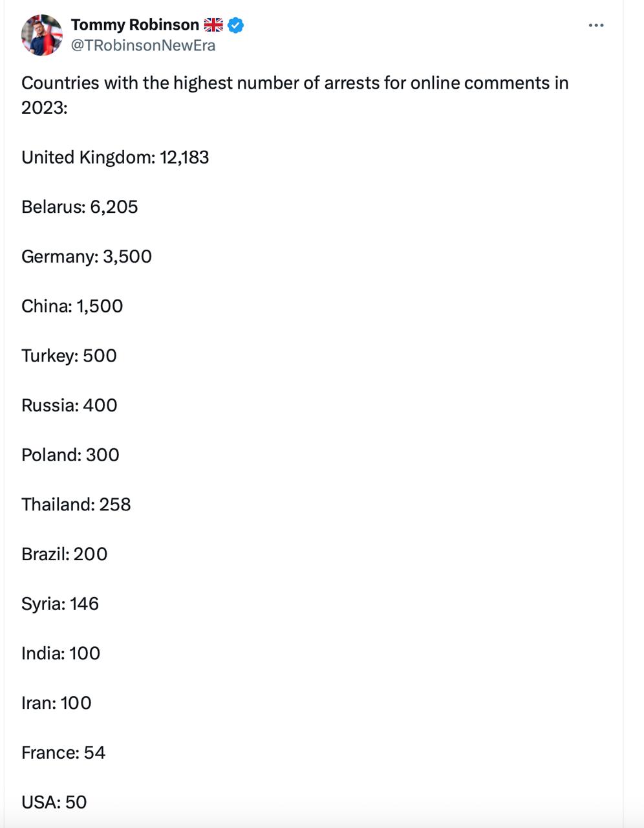Click the India: 100 line
This screenshot has width=644, height=828.
click(x=61, y=653)
